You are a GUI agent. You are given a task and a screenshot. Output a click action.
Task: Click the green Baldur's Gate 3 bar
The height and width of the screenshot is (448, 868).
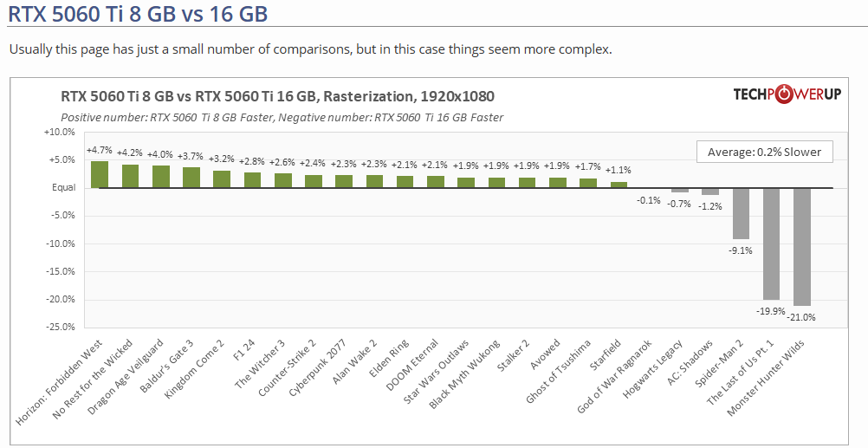191,177
